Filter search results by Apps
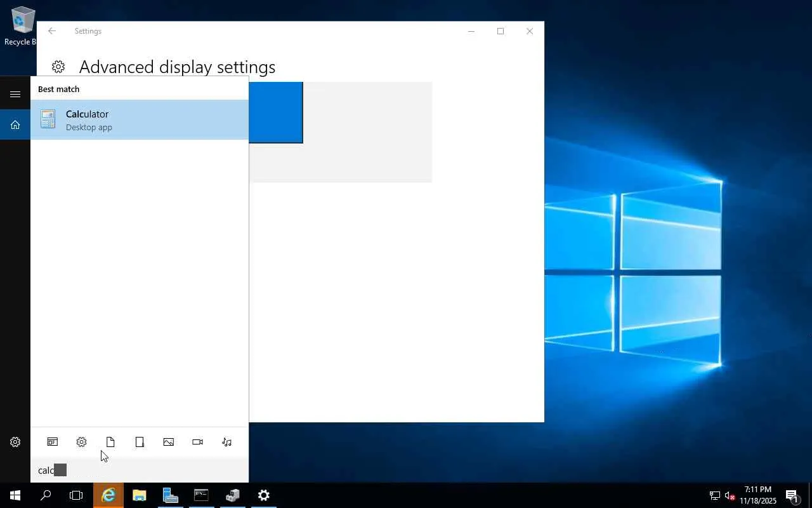812x508 pixels. pos(52,442)
